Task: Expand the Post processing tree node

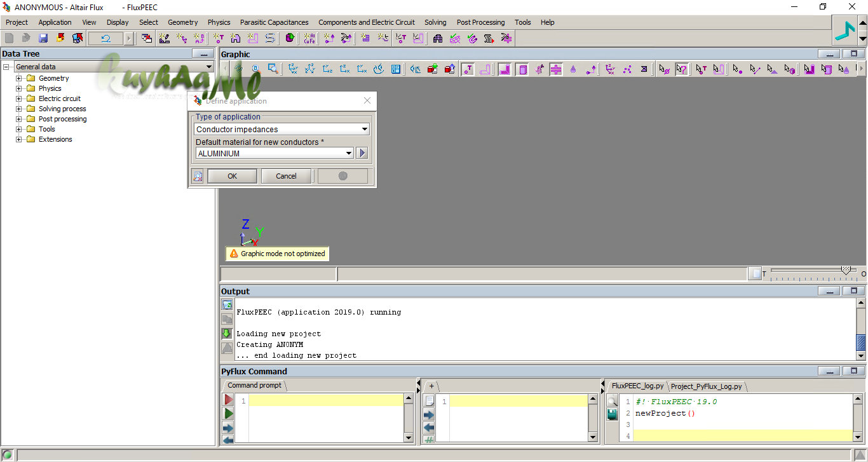Action: click(19, 119)
